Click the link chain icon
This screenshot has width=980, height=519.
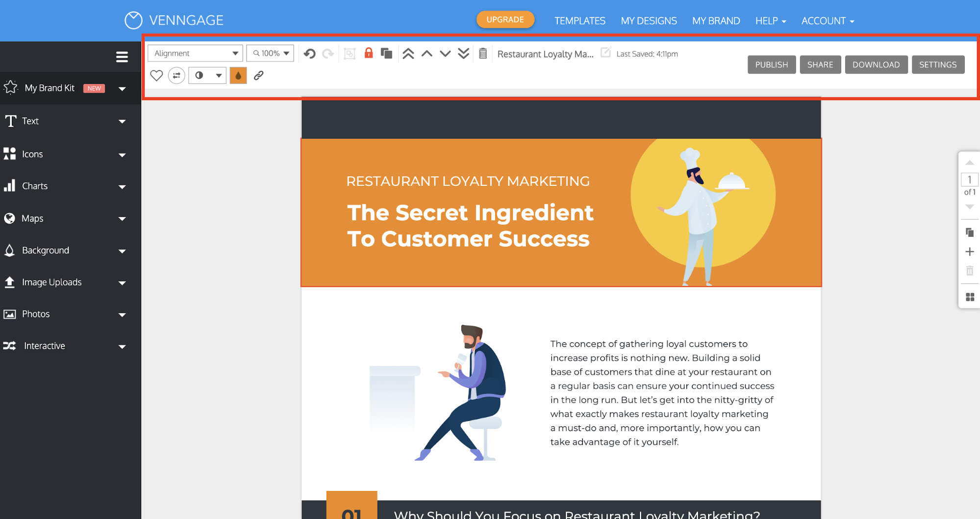[x=259, y=76]
